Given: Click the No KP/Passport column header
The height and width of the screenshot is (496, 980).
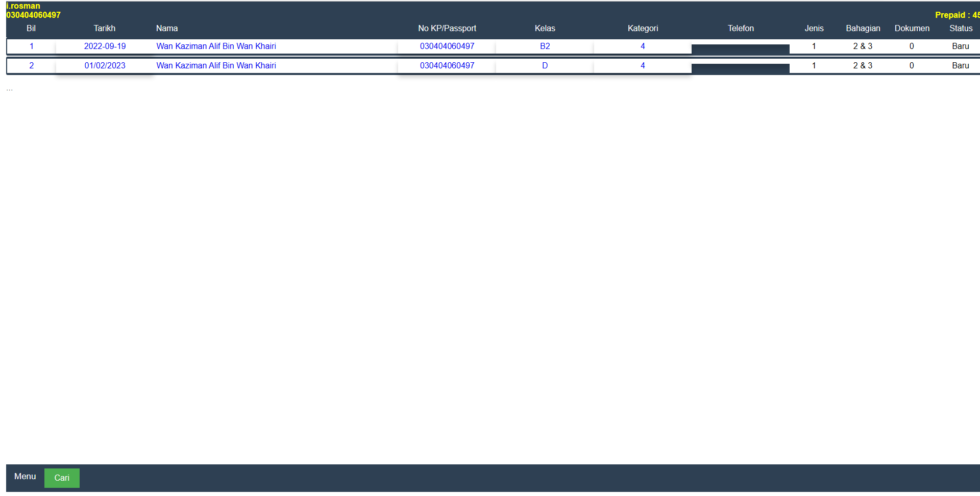Looking at the screenshot, I should (x=447, y=29).
